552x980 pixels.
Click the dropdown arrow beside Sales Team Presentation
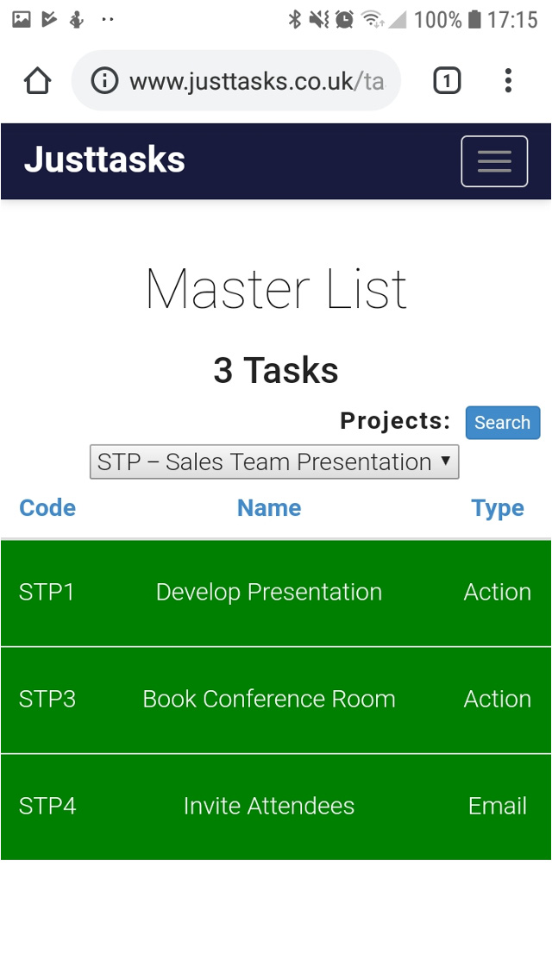pos(446,462)
